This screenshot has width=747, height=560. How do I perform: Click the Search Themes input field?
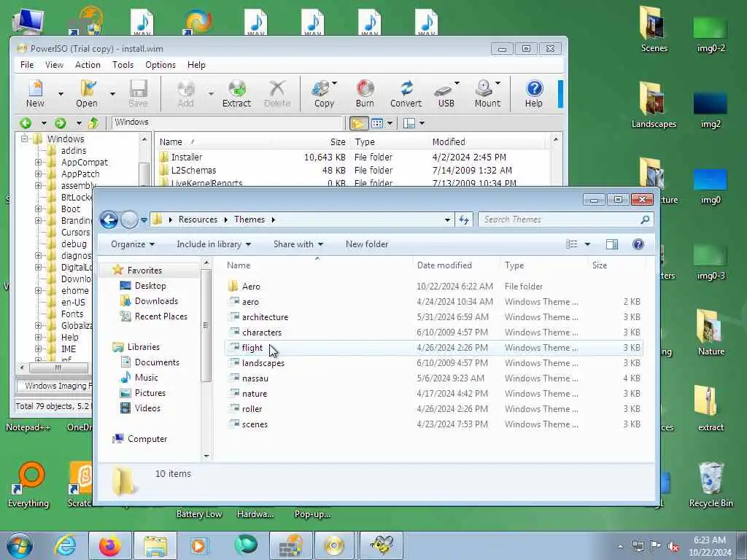[560, 219]
